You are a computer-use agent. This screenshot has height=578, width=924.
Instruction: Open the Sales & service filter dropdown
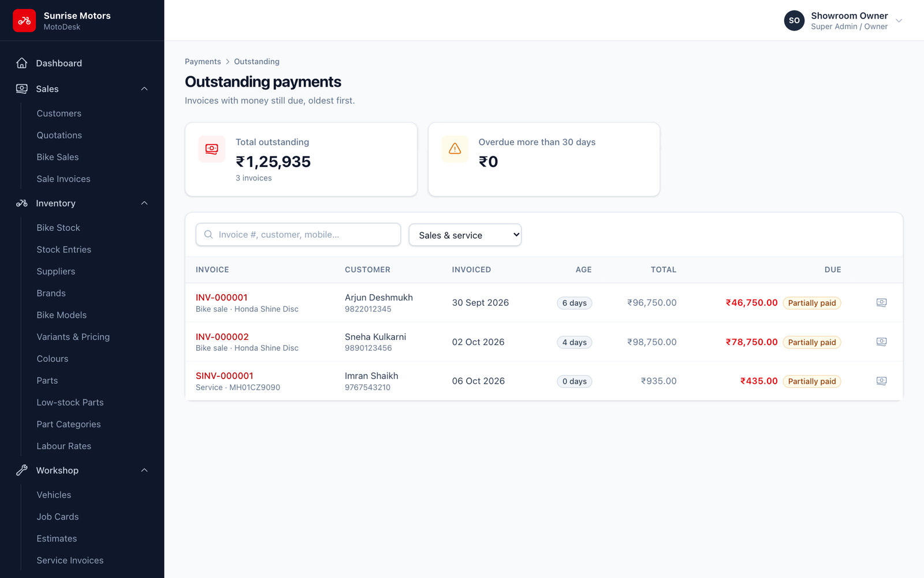point(465,235)
